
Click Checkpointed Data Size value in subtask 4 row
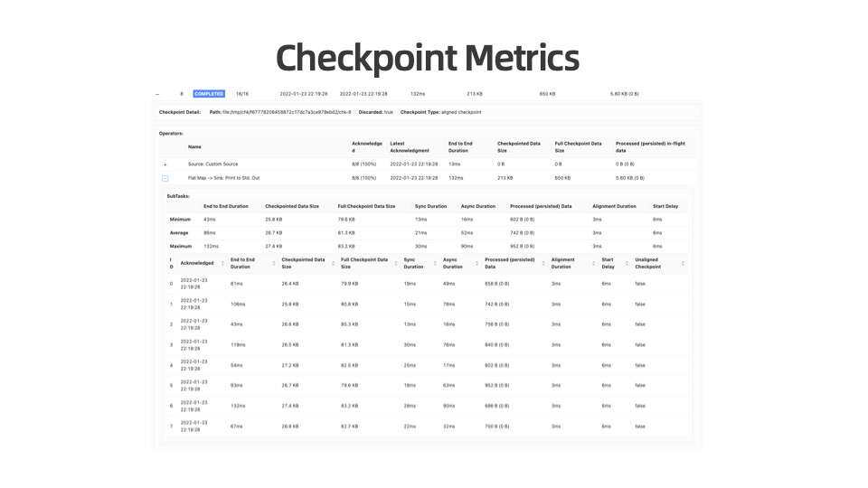[290, 366]
